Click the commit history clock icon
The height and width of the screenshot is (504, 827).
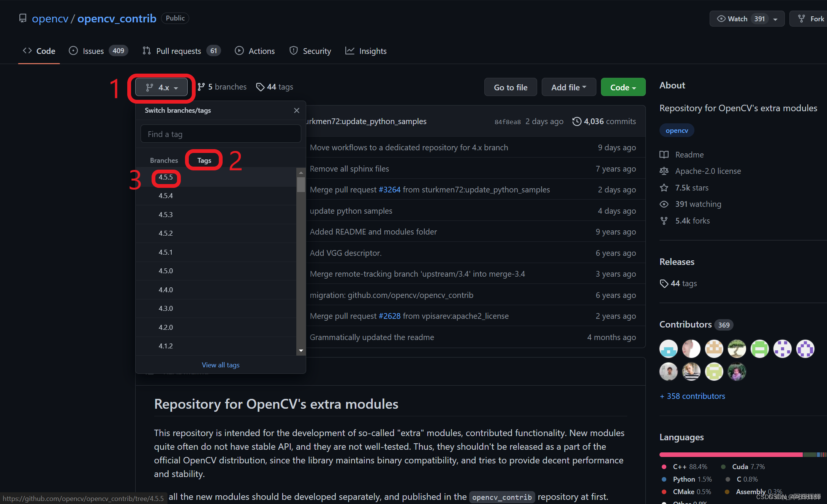pyautogui.click(x=577, y=121)
